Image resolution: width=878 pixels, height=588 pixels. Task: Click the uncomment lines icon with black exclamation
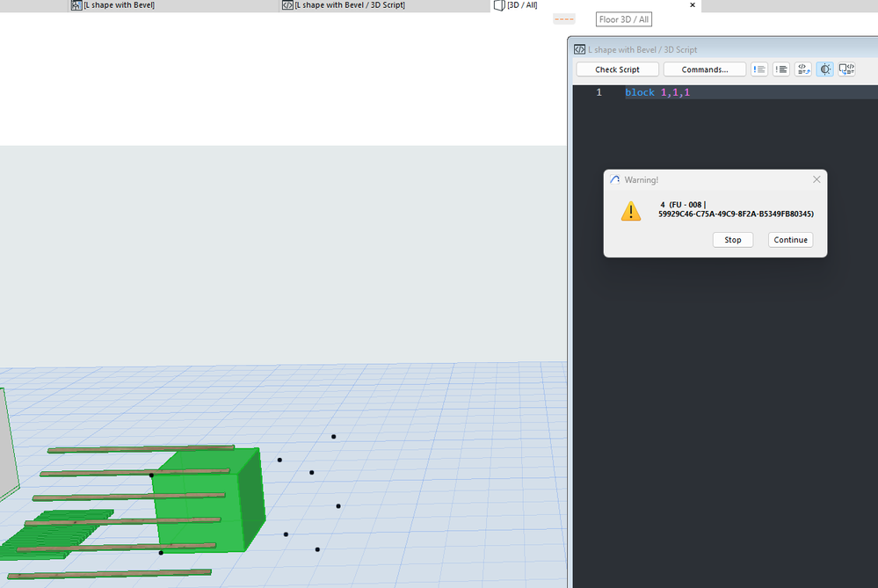click(x=781, y=69)
